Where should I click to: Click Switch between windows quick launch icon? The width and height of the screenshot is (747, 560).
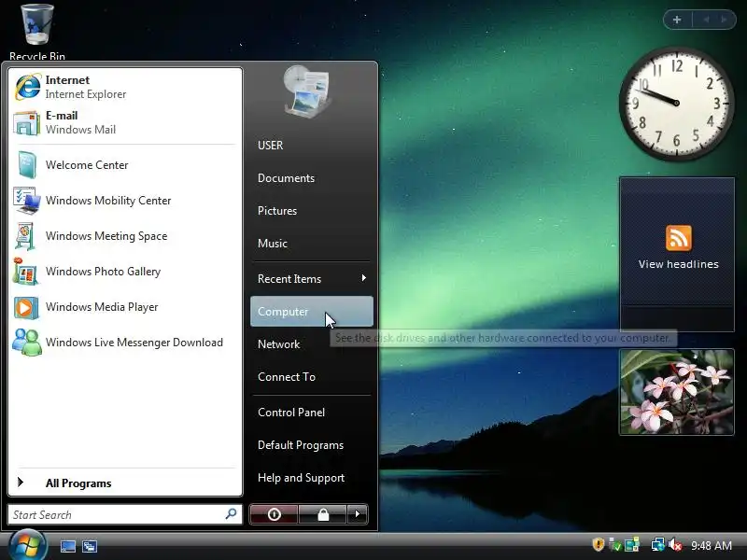(x=89, y=546)
